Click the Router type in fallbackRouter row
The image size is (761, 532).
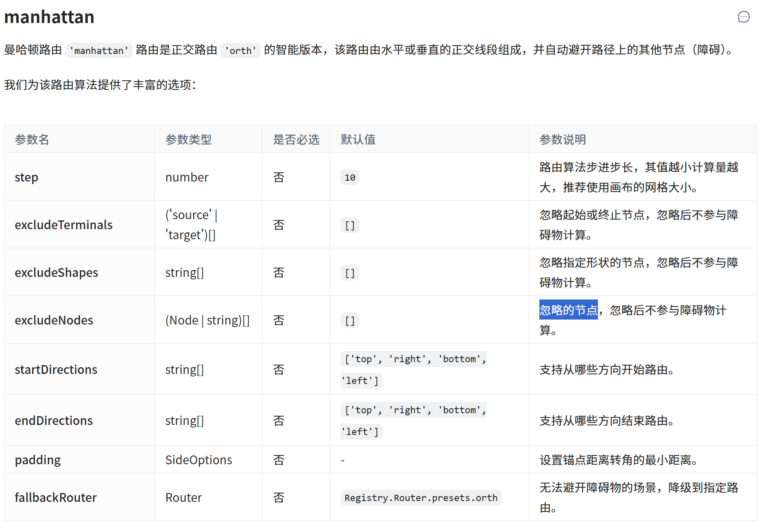(x=184, y=498)
